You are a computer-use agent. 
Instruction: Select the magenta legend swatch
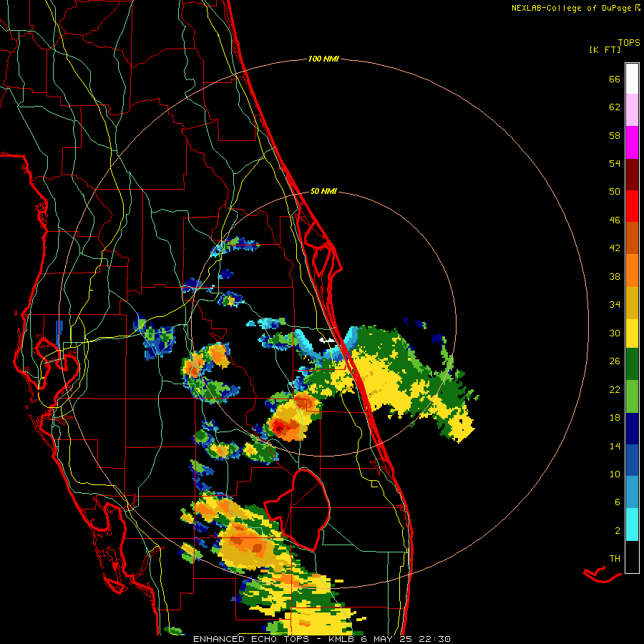[x=632, y=142]
